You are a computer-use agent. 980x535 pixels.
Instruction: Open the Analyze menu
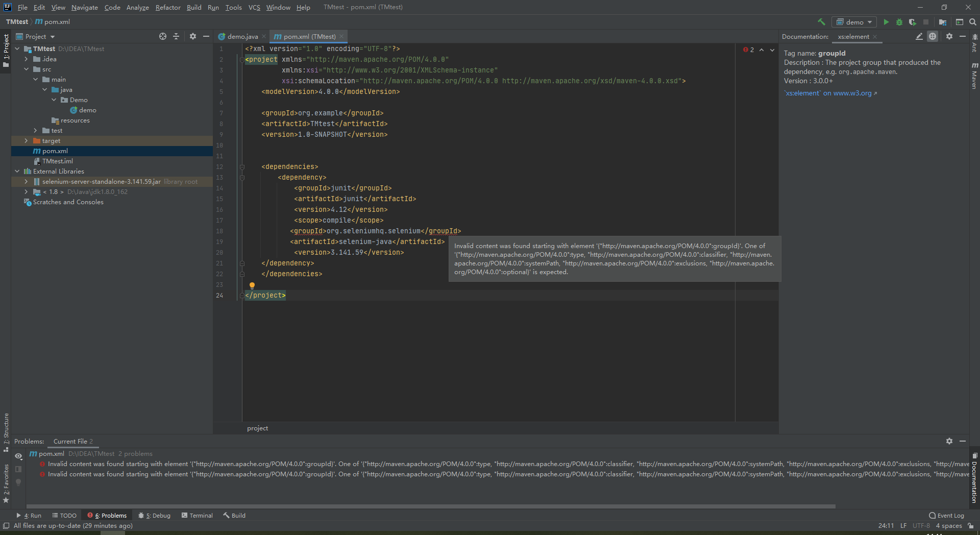coord(137,7)
